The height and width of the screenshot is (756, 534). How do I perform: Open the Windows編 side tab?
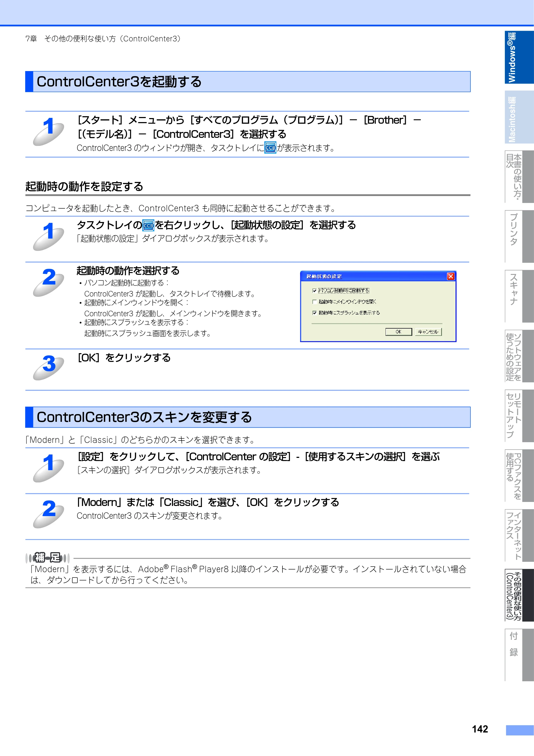pyautogui.click(x=519, y=57)
